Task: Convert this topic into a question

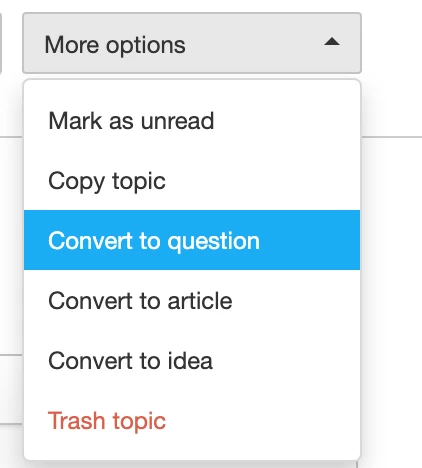Action: click(x=192, y=240)
